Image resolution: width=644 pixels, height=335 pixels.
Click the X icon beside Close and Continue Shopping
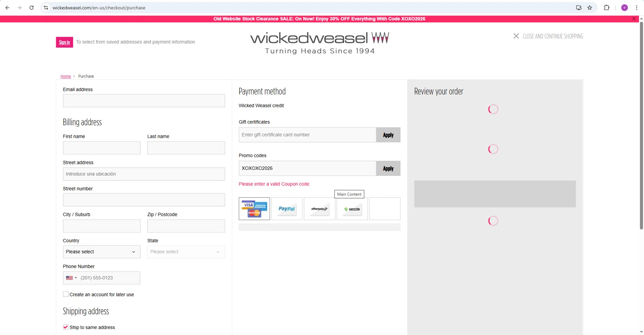click(x=516, y=36)
